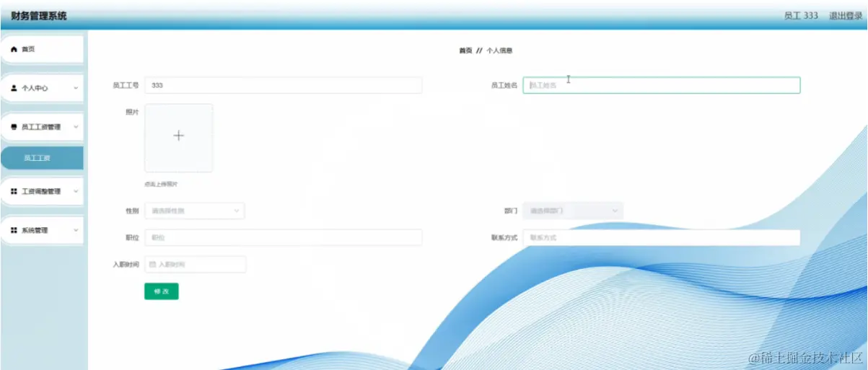The image size is (868, 370).
Task: Focus the 员工姓名 input field
Action: pyautogui.click(x=662, y=85)
